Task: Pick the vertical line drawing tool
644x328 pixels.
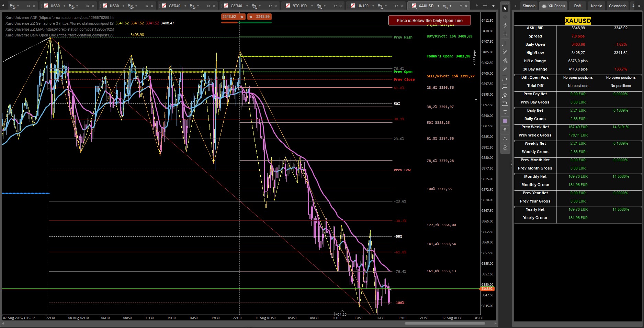Action: coord(505,43)
